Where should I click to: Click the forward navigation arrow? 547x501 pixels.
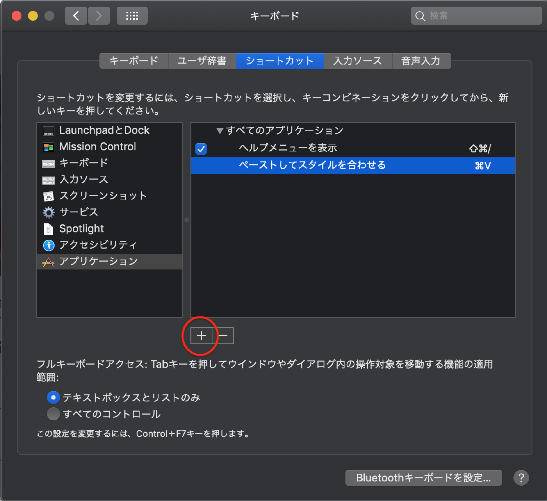[x=99, y=16]
